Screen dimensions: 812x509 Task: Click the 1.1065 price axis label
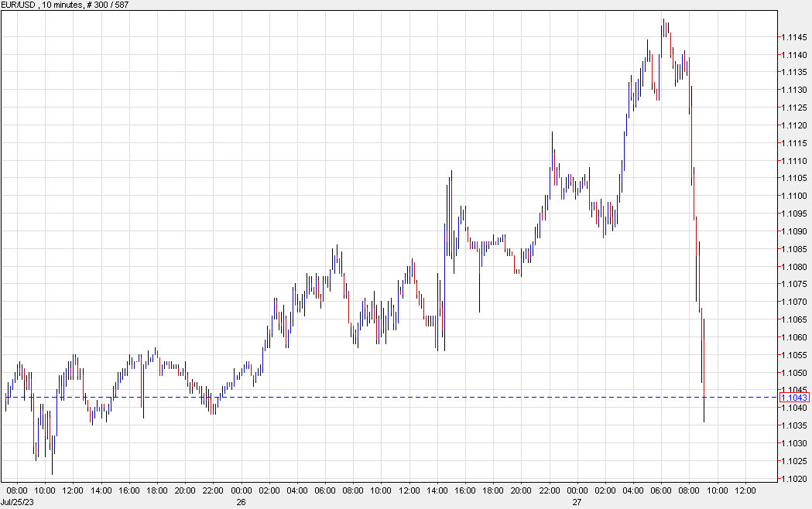(794, 319)
